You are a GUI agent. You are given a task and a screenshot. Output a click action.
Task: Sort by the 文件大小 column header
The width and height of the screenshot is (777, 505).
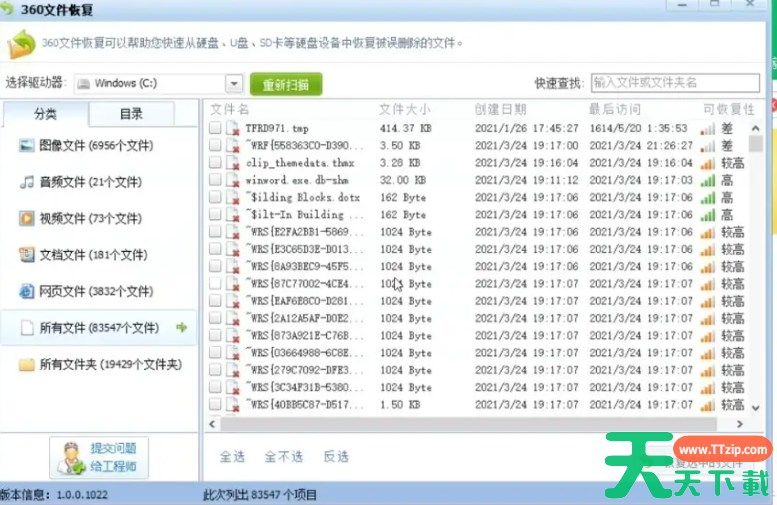coord(405,109)
